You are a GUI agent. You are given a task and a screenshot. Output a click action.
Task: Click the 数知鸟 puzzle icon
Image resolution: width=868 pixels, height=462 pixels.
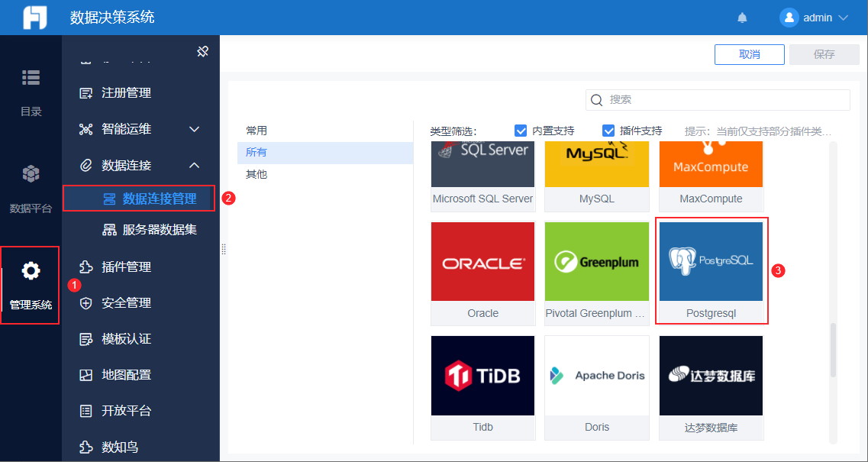(x=86, y=447)
